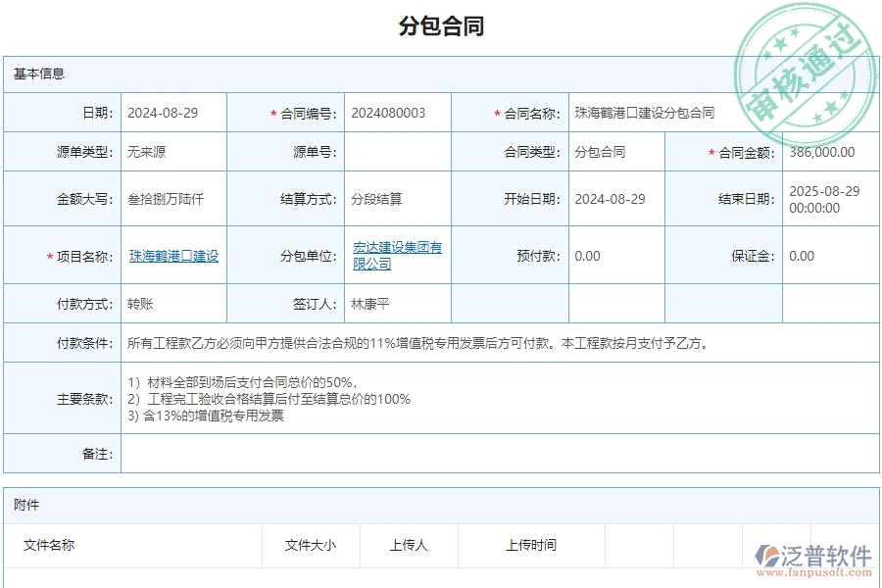The width and height of the screenshot is (882, 588).
Task: Click the 日期 field with 2024-08-29
Action: tap(173, 113)
